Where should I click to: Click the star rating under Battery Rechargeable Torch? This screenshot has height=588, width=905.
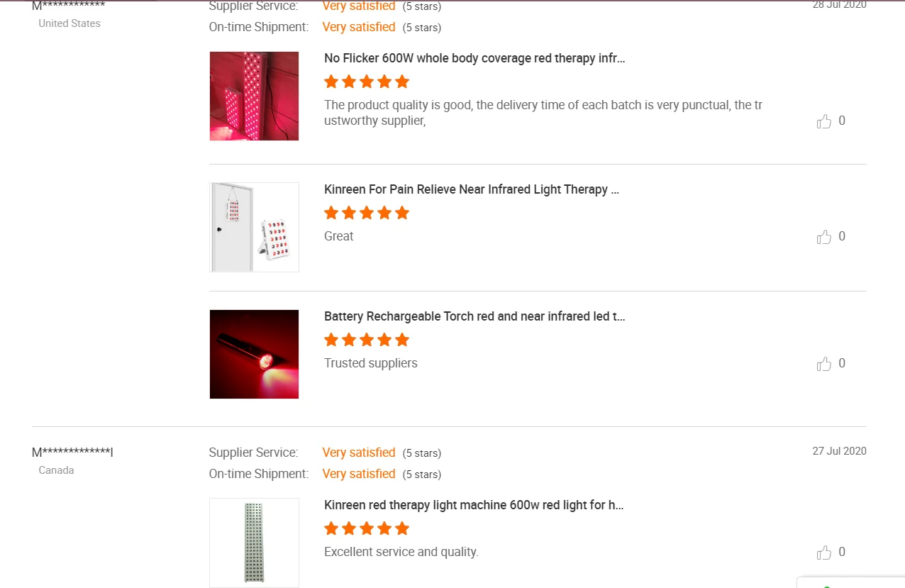pyautogui.click(x=367, y=340)
